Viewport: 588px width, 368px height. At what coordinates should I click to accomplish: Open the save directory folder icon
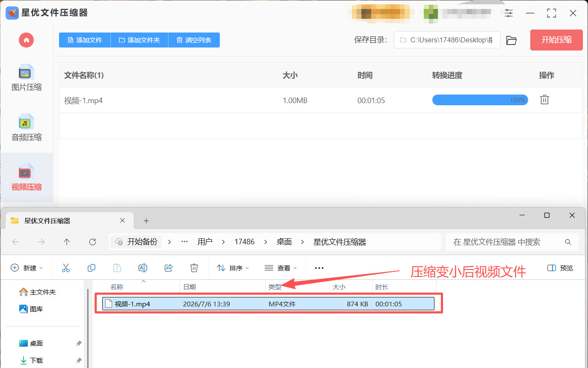pos(511,40)
